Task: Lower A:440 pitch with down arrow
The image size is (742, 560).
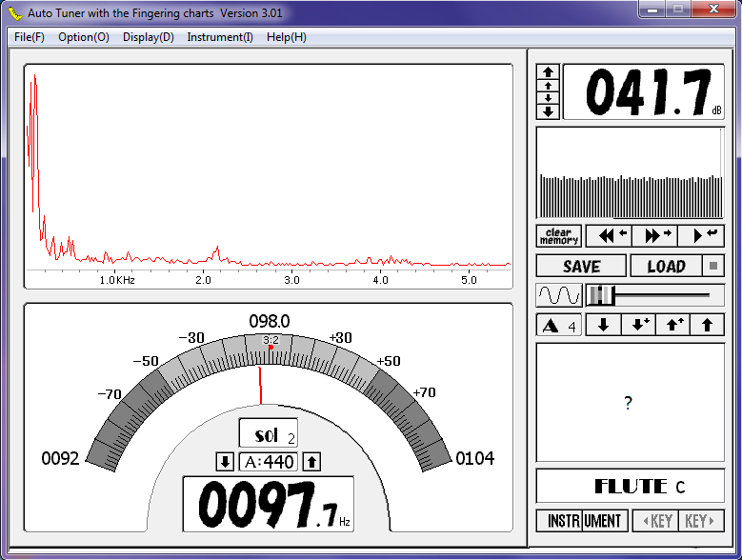Action: 225,462
